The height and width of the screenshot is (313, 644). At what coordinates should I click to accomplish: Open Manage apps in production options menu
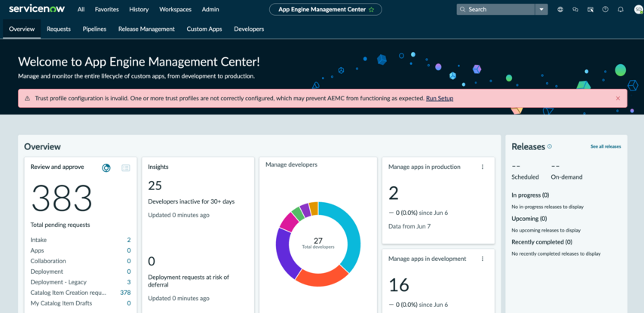click(483, 167)
